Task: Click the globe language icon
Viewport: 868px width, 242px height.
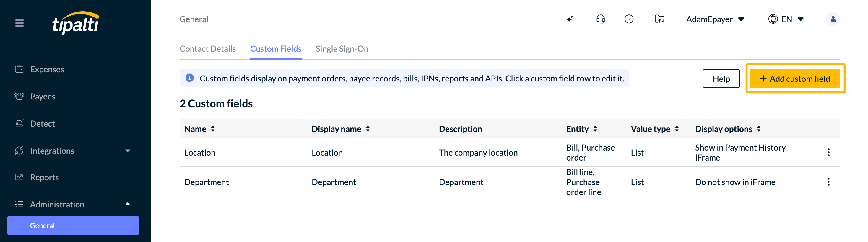Action: (773, 19)
